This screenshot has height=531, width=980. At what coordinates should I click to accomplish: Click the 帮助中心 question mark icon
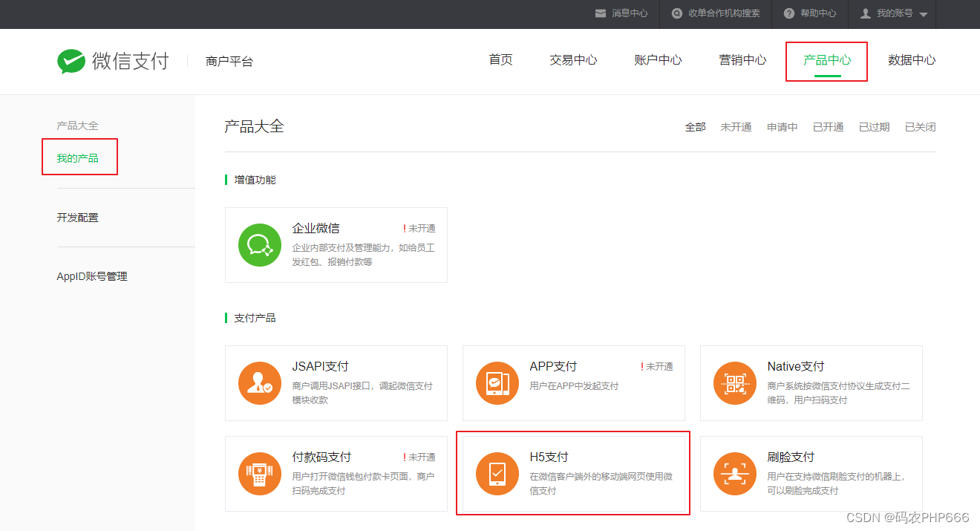tap(789, 13)
